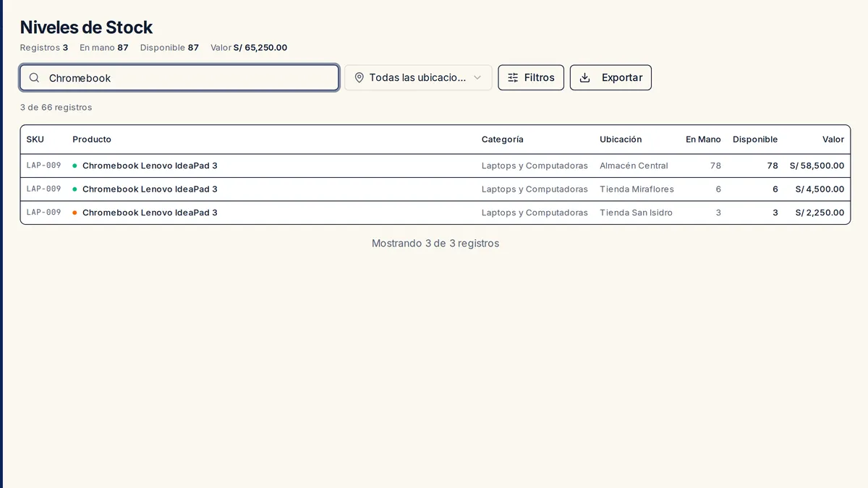Click the magnifier icon in search box
868x488 pixels.
click(x=34, y=77)
